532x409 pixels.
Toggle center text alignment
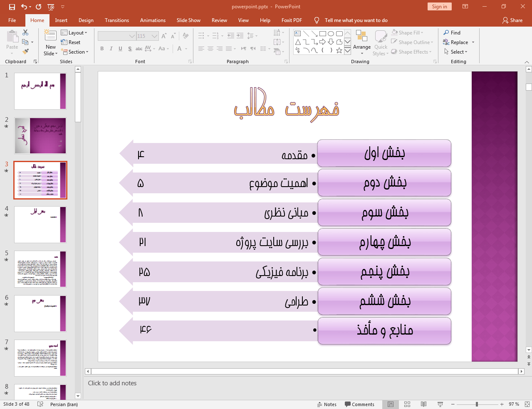point(210,49)
